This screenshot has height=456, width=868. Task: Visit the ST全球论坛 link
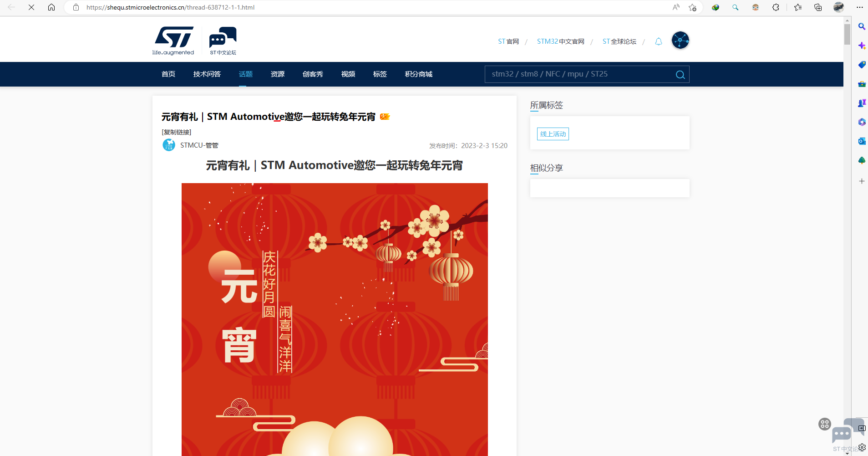click(619, 41)
